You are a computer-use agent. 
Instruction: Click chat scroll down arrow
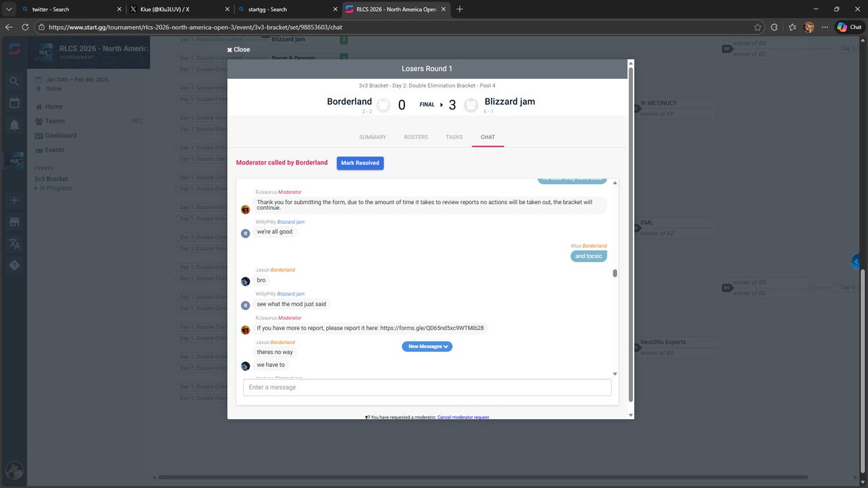pos(615,374)
